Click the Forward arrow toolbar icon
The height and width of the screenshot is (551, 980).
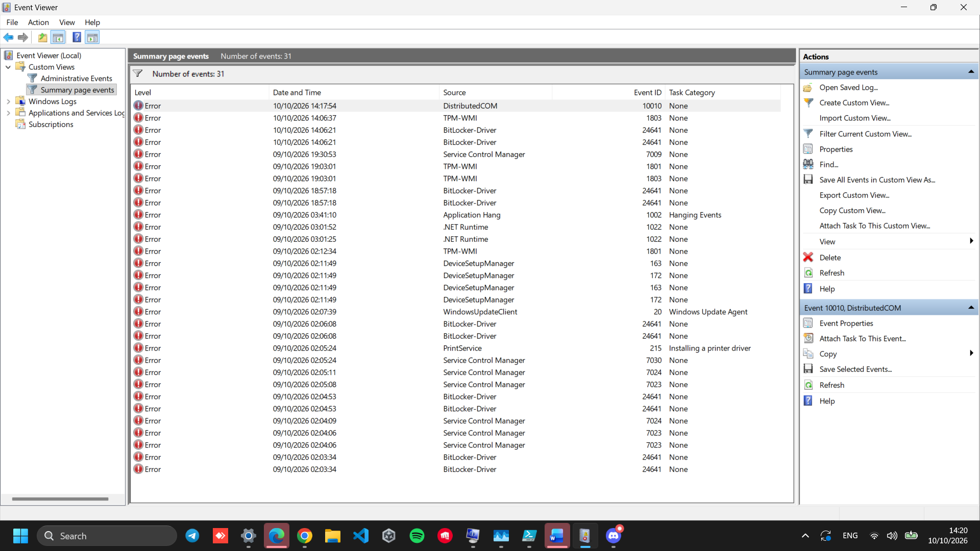[x=23, y=37]
